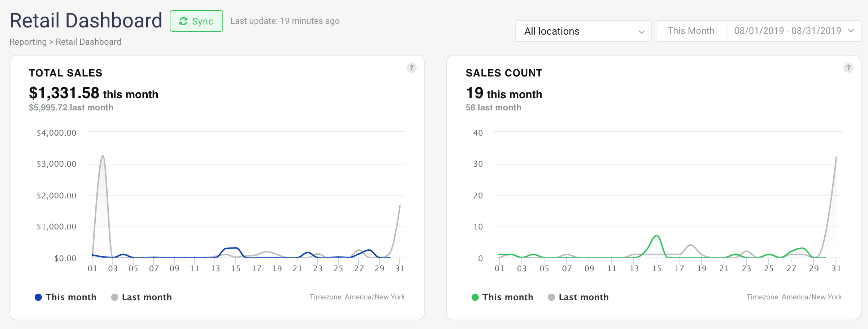
Task: Click the $1,331.58 this month total
Action: (x=94, y=93)
